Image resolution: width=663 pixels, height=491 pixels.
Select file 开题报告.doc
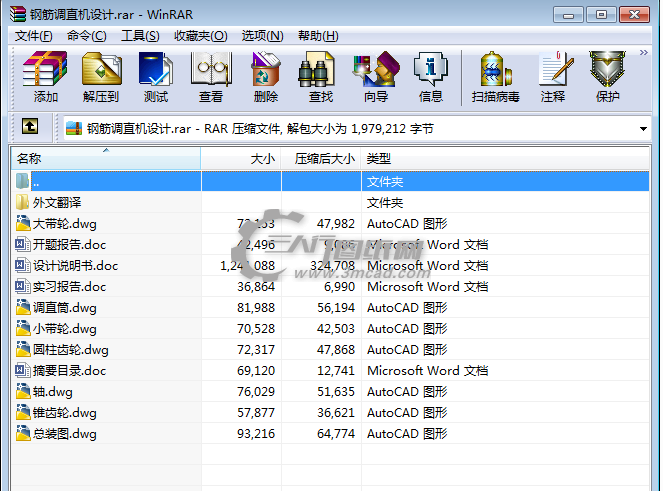pyautogui.click(x=330, y=244)
